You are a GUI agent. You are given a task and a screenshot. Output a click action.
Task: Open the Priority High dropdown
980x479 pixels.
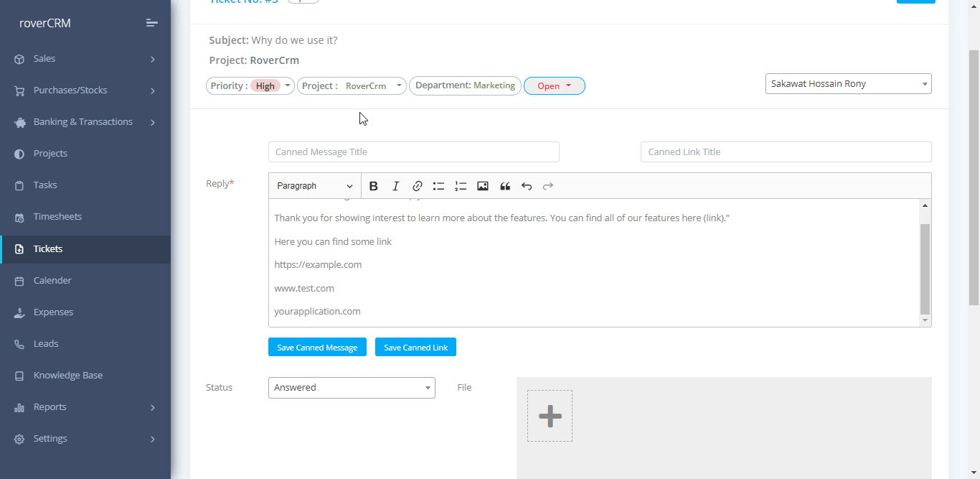pyautogui.click(x=250, y=86)
